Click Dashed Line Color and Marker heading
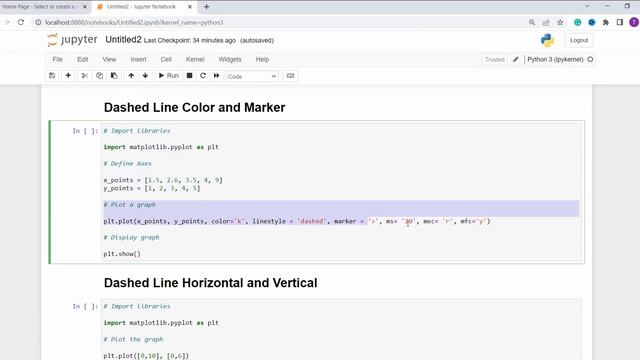 [194, 107]
